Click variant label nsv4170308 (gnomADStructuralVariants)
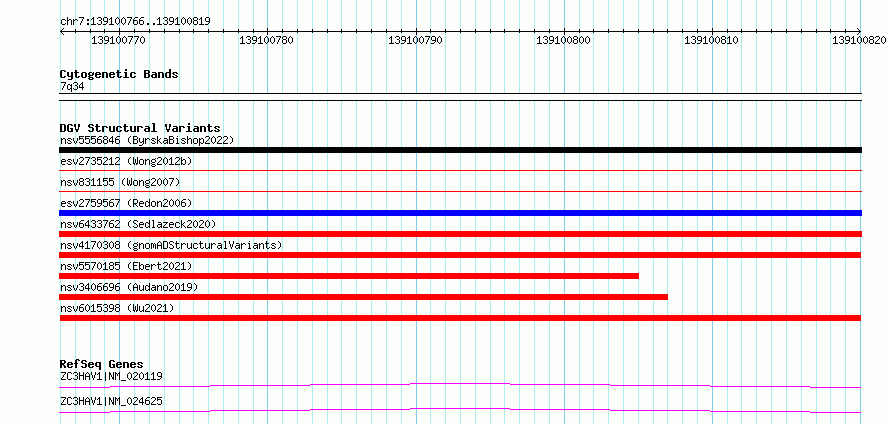The width and height of the screenshot is (890, 424). tap(171, 245)
